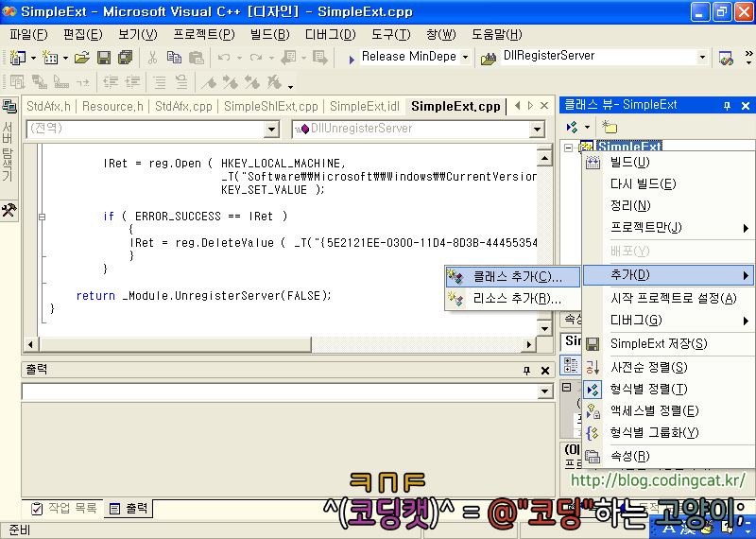
Task: Switch to the StdAfx.h tab
Action: click(49, 106)
